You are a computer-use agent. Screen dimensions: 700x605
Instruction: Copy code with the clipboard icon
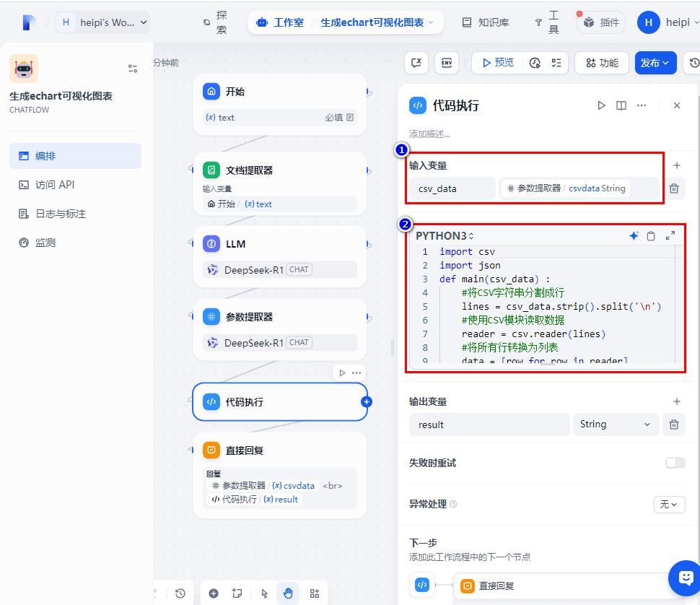click(651, 236)
